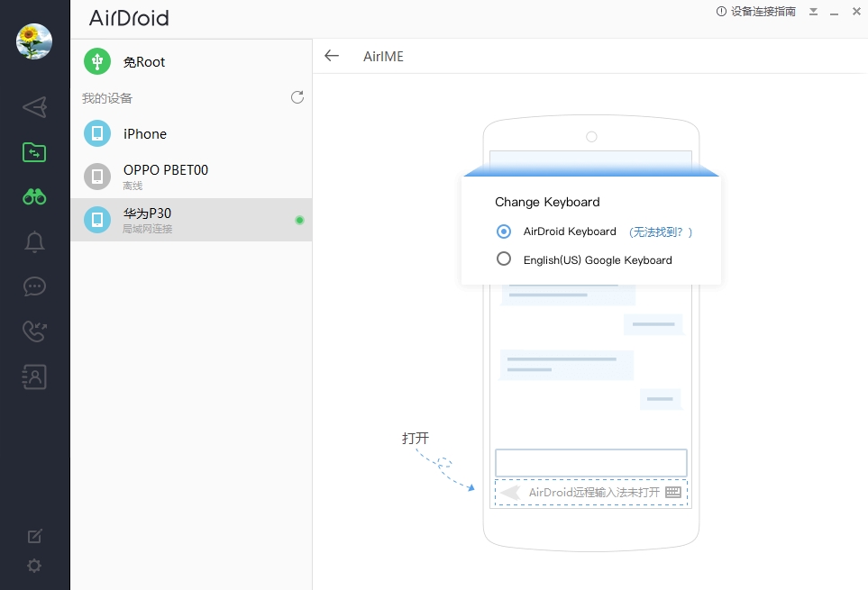Minimize the AirDroid window

tap(835, 13)
